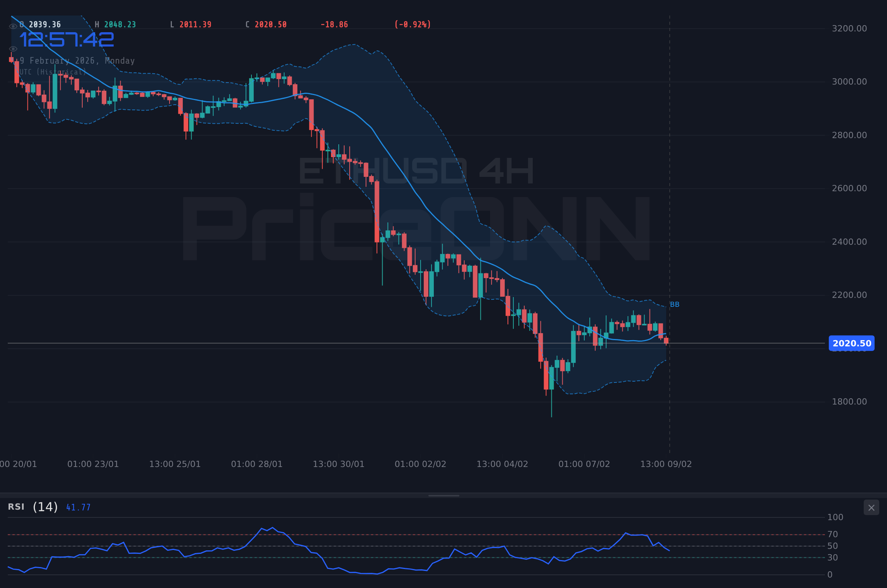The image size is (887, 588).
Task: Click the 2600.00 price axis label
Action: point(849,188)
